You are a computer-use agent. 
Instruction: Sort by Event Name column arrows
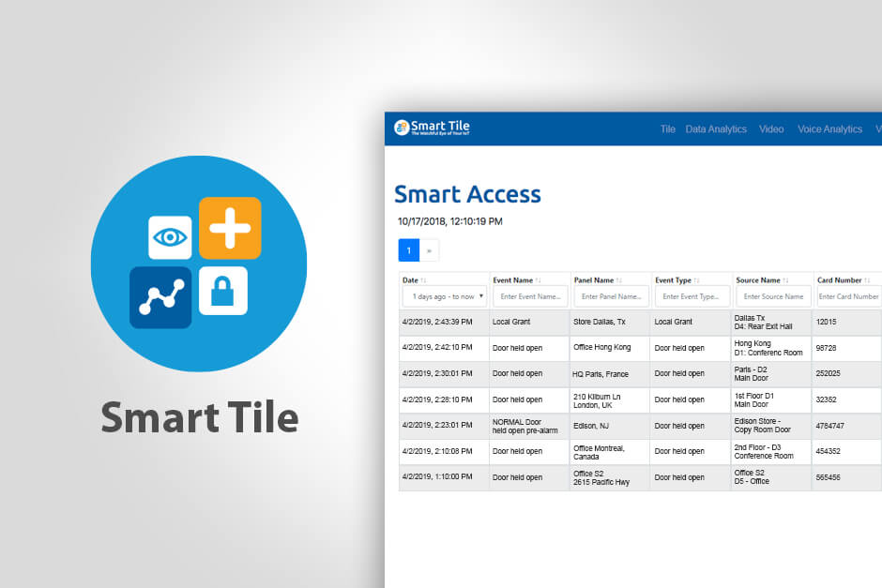click(x=539, y=280)
